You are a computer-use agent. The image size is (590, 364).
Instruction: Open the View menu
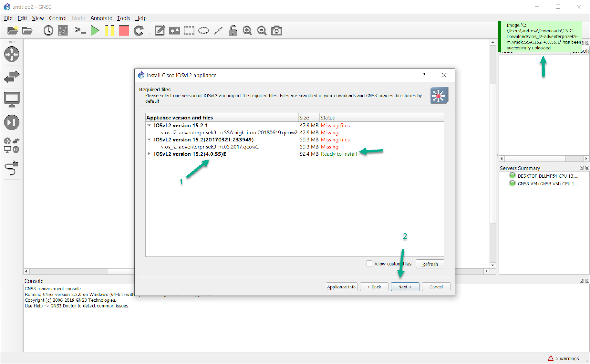38,18
